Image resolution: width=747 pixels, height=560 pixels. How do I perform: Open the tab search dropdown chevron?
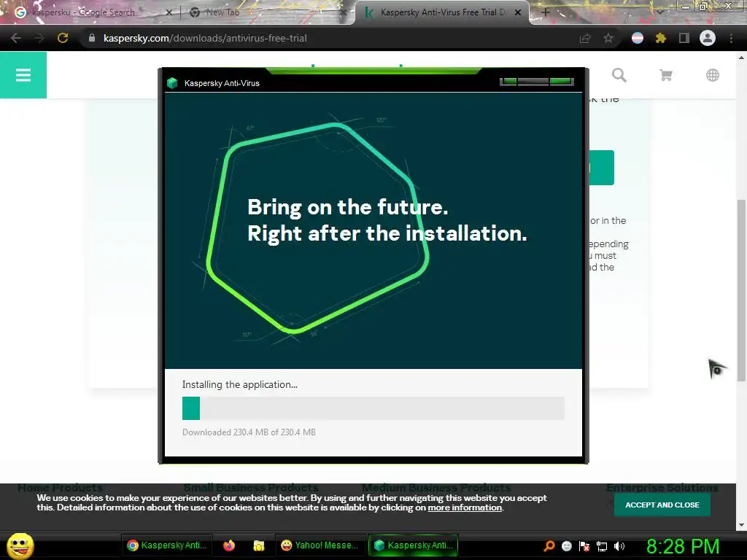[659, 12]
